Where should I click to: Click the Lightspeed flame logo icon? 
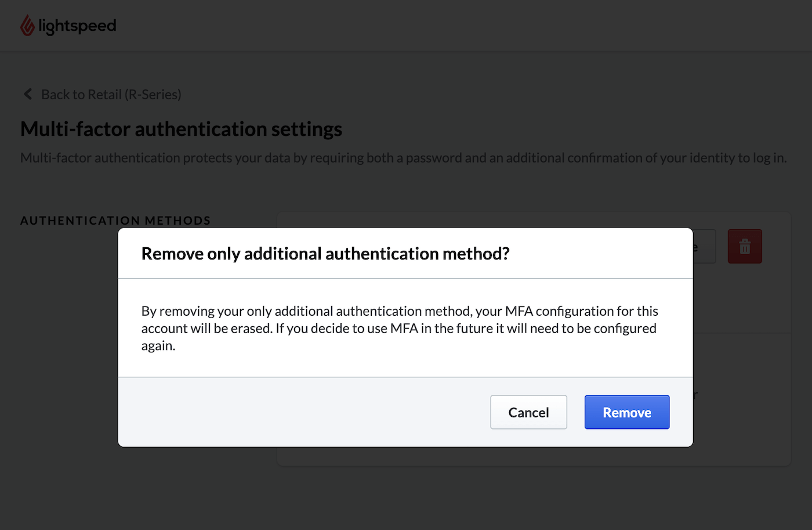pos(27,26)
